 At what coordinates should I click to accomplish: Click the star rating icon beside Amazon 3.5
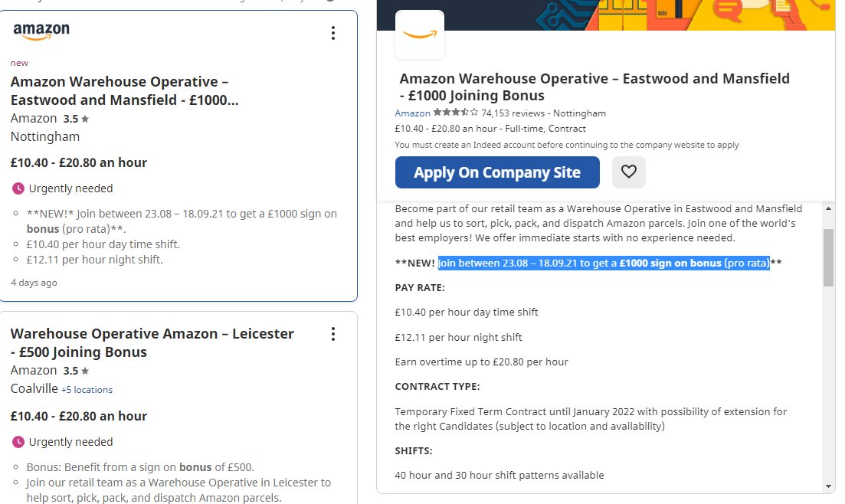pos(85,119)
